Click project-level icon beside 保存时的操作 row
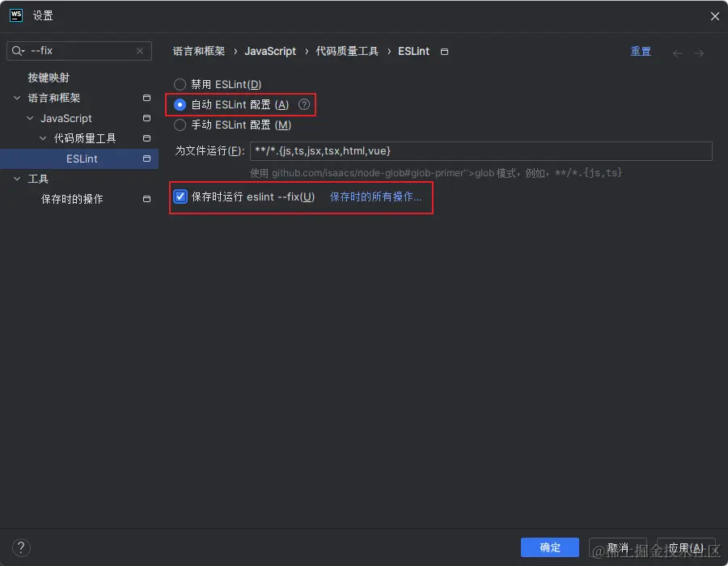The width and height of the screenshot is (728, 566). pos(146,199)
